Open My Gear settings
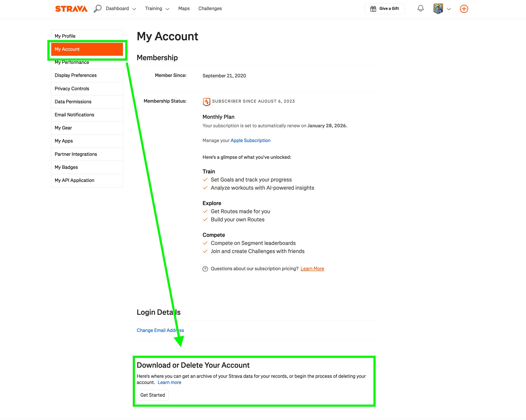 [x=63, y=127]
